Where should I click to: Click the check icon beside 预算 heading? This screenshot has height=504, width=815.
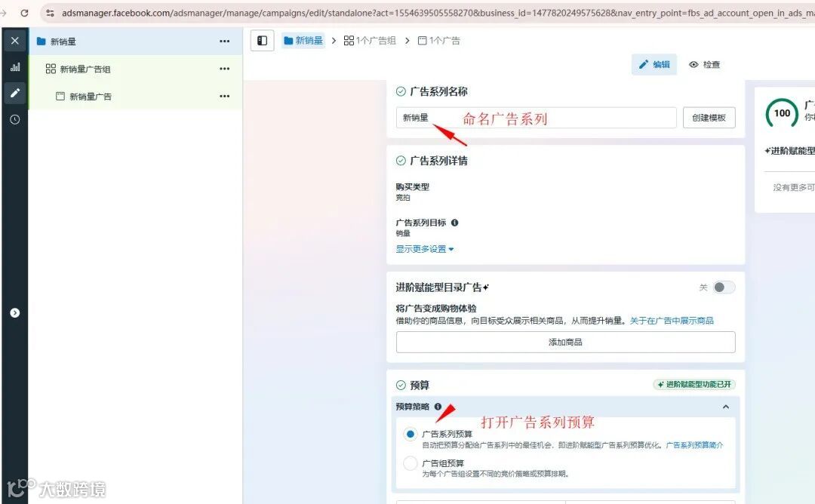click(x=401, y=385)
